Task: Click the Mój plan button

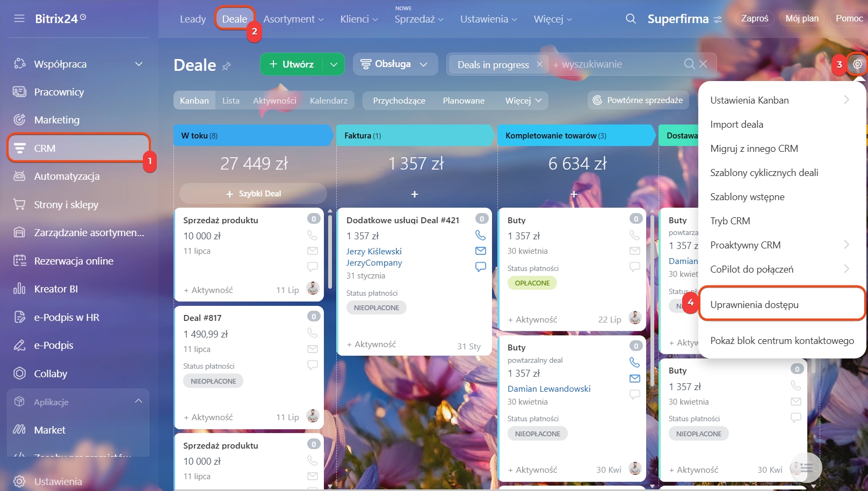Action: (x=802, y=19)
